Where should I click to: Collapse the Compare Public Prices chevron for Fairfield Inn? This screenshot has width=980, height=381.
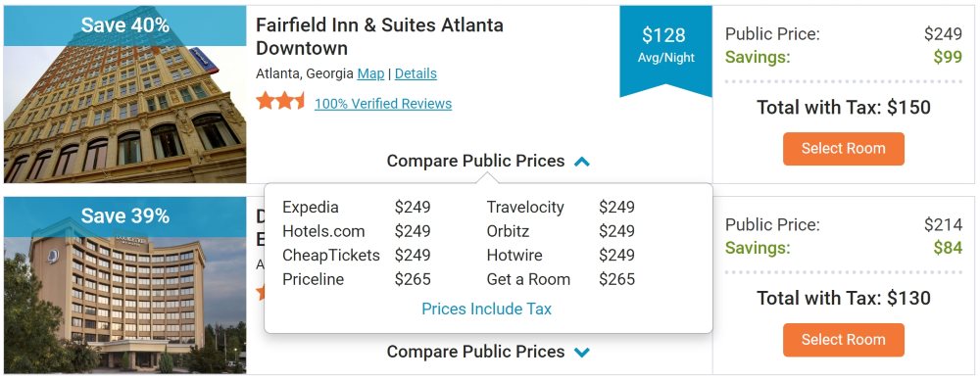582,162
